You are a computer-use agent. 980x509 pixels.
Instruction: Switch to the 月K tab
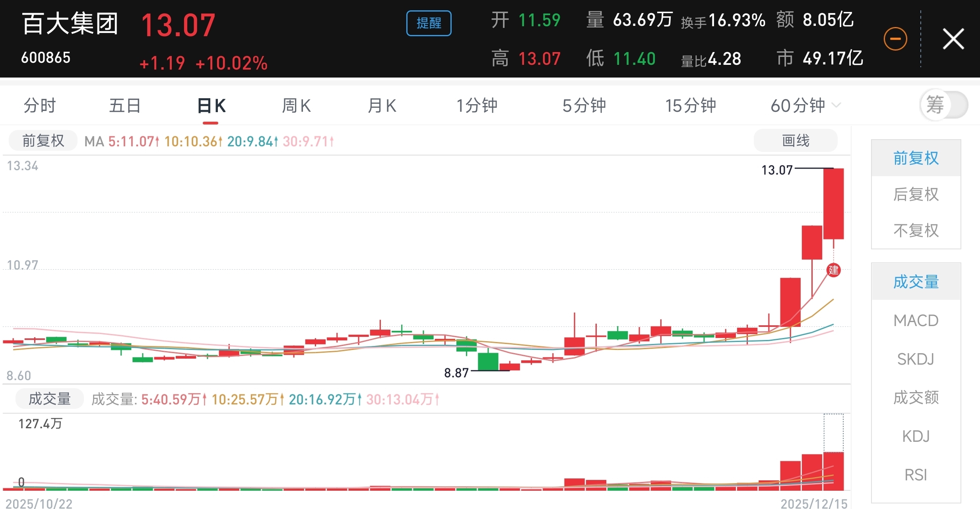[x=382, y=106]
